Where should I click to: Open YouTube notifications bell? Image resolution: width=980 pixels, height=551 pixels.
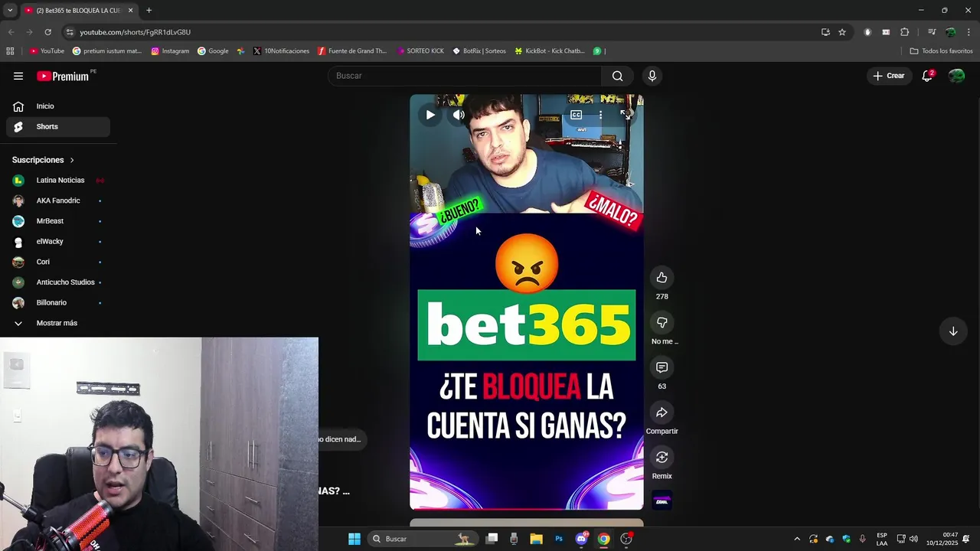coord(927,76)
